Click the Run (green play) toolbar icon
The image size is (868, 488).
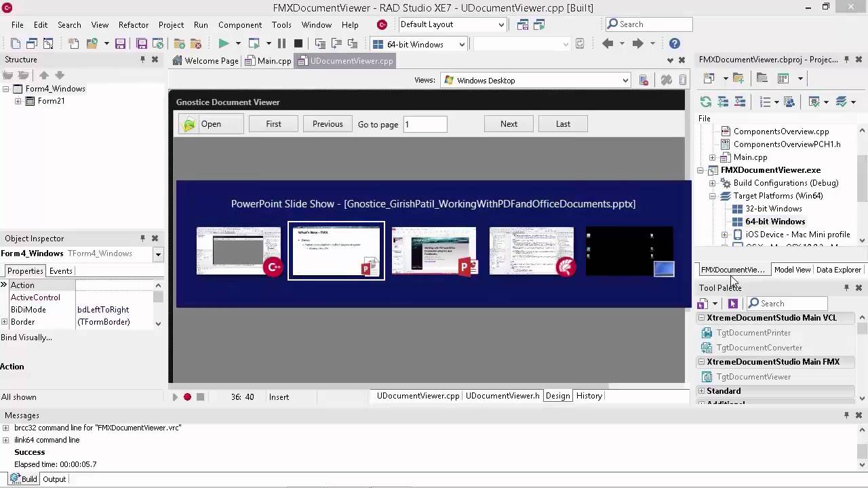pyautogui.click(x=223, y=43)
